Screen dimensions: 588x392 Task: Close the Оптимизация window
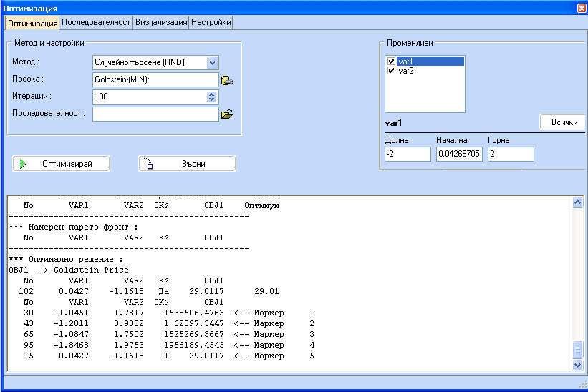tap(581, 7)
